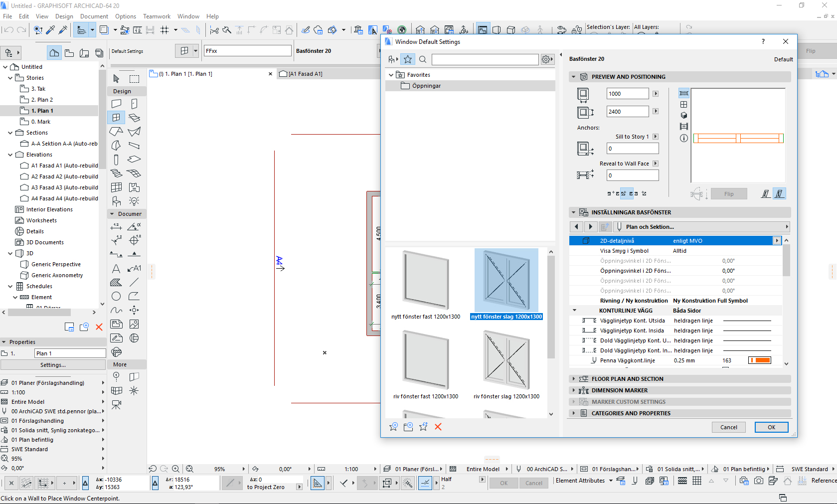
Task: Toggle Sill to Story 1 anchor option
Action: pyautogui.click(x=656, y=137)
